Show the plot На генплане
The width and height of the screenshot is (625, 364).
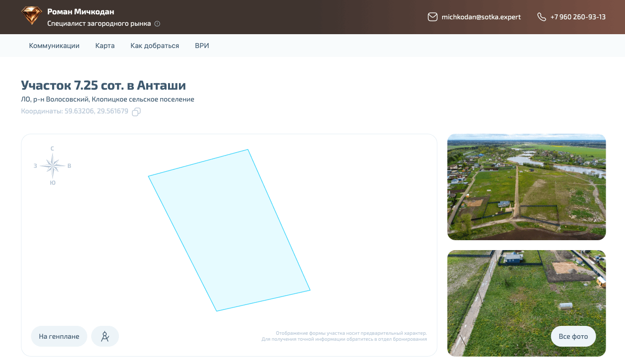point(59,336)
